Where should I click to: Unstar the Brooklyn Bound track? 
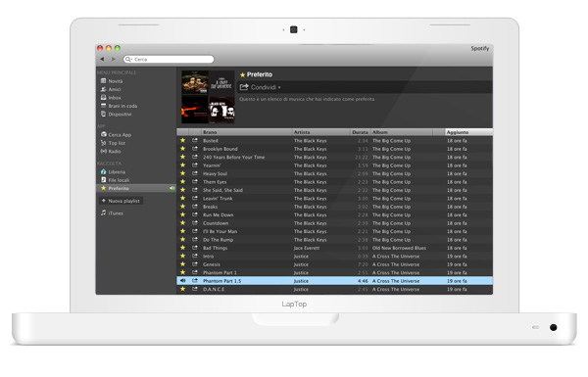182,149
